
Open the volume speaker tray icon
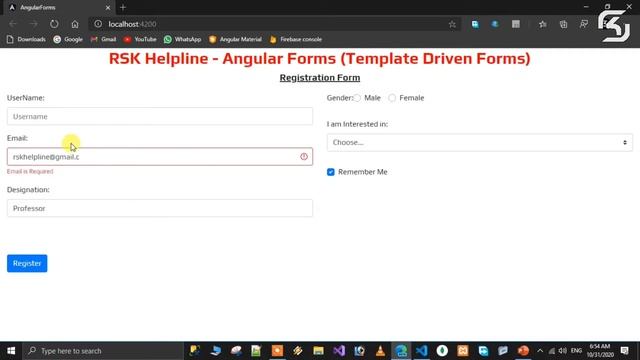tap(562, 351)
